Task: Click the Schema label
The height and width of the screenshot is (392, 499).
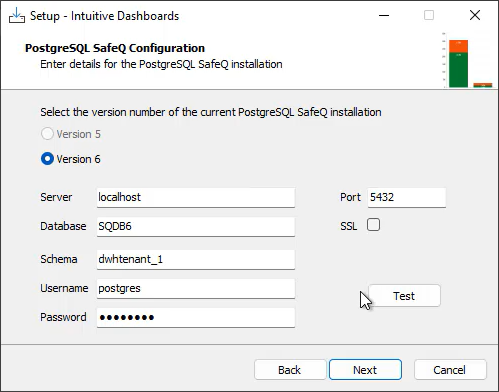Action: click(59, 259)
